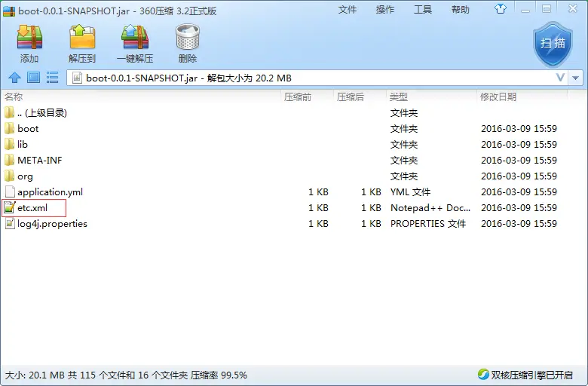Click the 360压缩 app icon in title bar

(8, 11)
